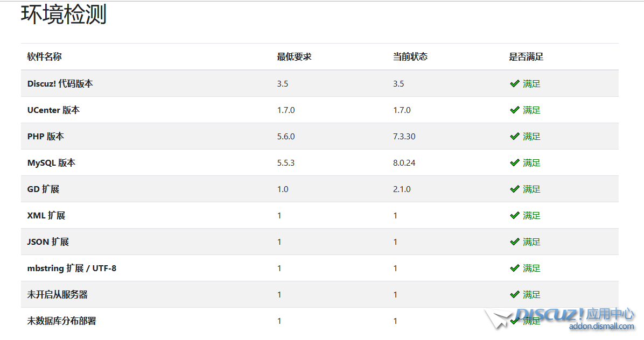The height and width of the screenshot is (340, 644).
Task: Click the mbstring 扩展 / UTF-8 green checkmark
Action: click(x=514, y=268)
